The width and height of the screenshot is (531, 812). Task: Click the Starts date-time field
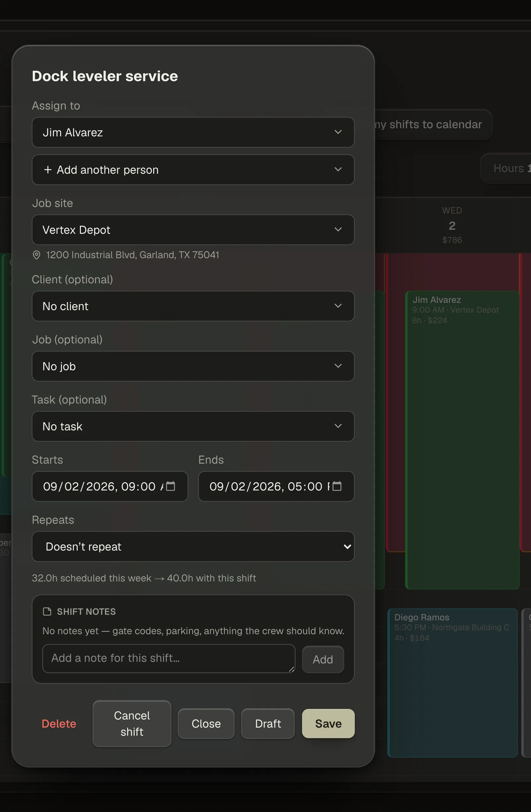110,486
